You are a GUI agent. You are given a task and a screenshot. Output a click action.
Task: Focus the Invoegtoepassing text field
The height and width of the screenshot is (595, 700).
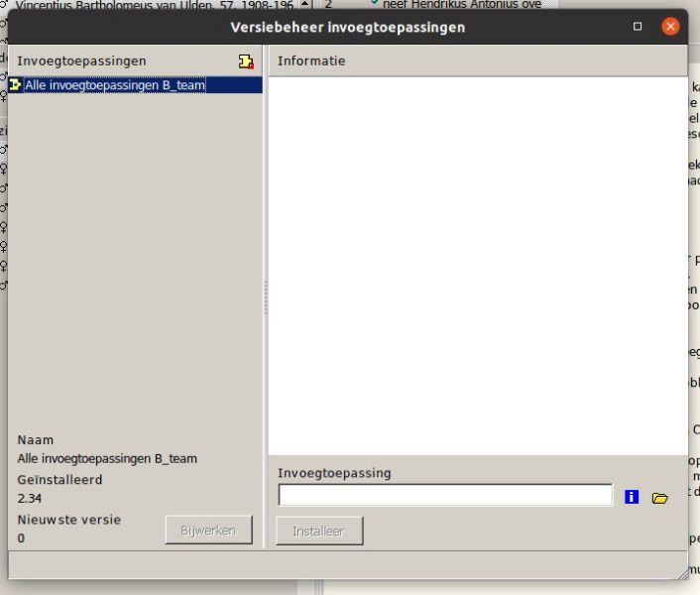(445, 495)
